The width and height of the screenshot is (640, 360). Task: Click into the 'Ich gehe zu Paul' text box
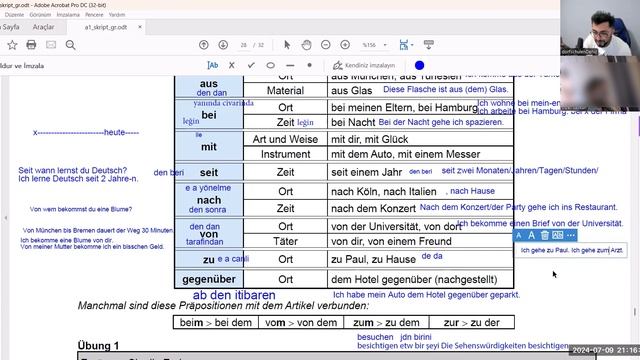(571, 250)
